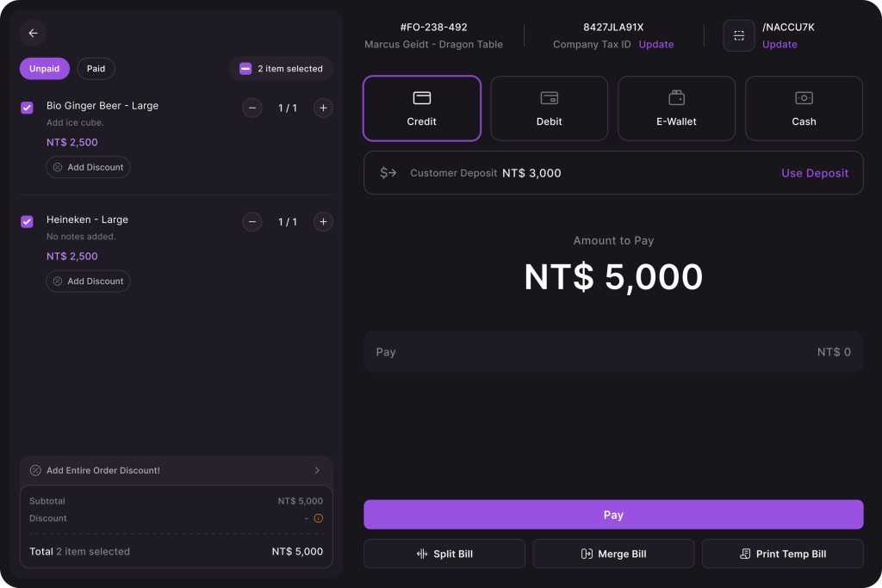Click Customer Deposit NT$ 3,000 amount
This screenshot has height=588, width=882.
tap(531, 173)
